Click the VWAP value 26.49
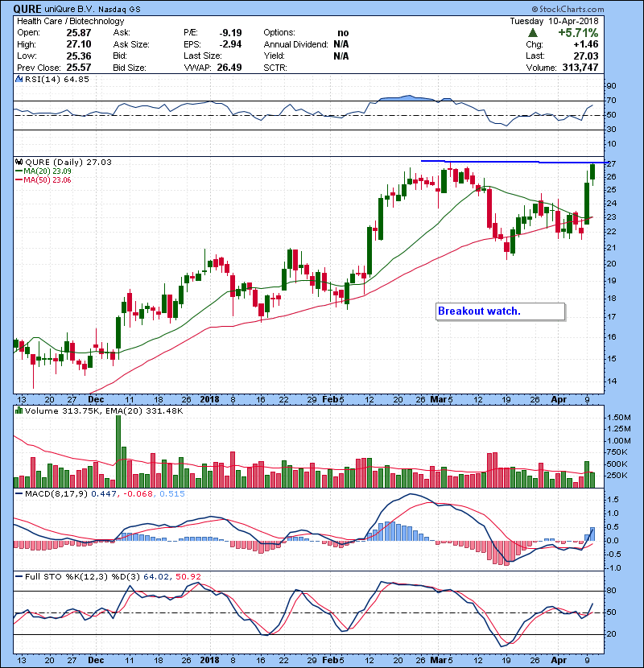Screen dimensions: 644x668 click(x=229, y=68)
